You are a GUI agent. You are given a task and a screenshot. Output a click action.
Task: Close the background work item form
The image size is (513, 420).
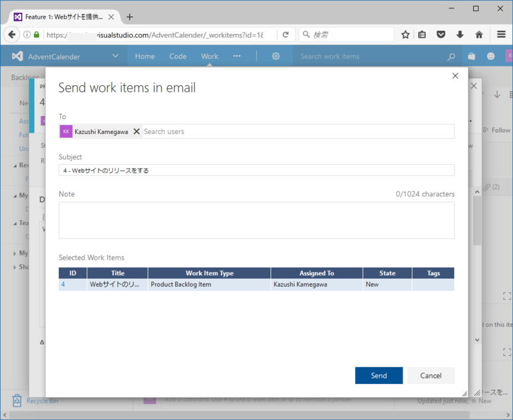click(x=474, y=86)
